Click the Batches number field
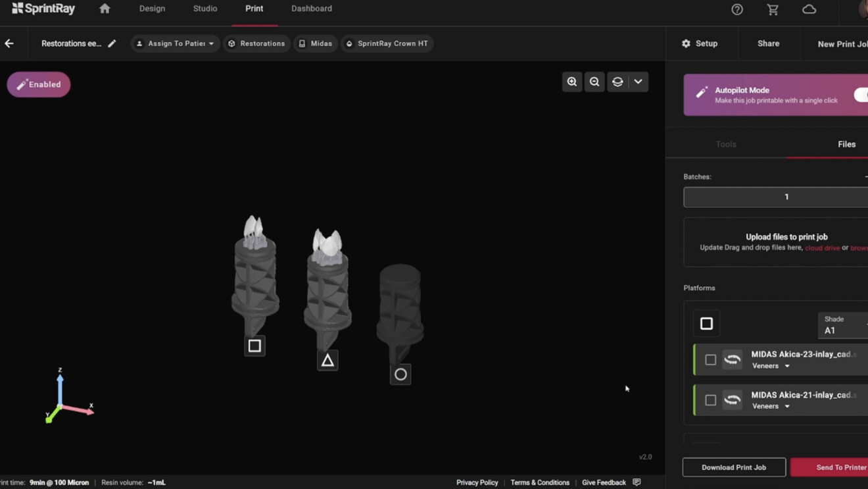 (776, 197)
